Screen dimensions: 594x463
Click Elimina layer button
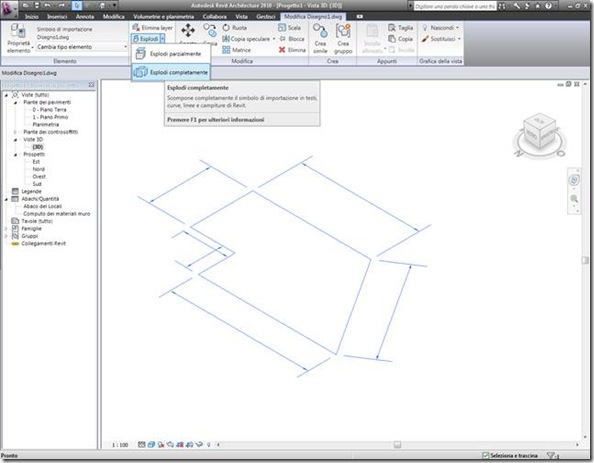(152, 28)
